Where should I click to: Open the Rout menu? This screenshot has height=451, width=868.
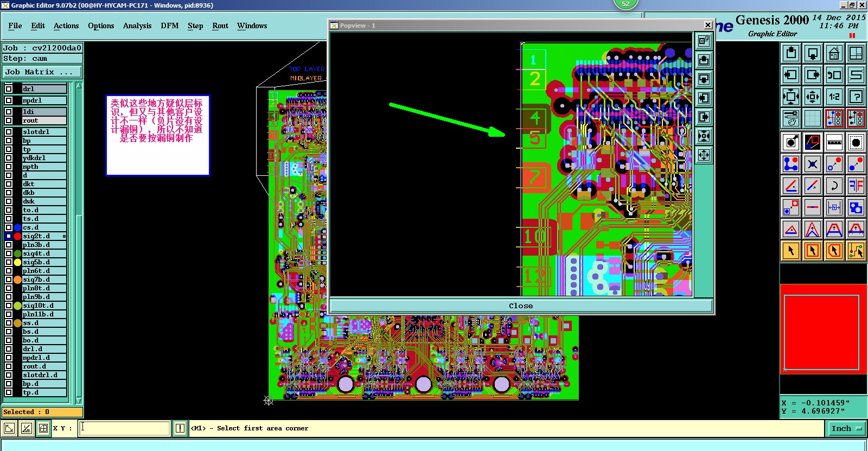(x=220, y=26)
